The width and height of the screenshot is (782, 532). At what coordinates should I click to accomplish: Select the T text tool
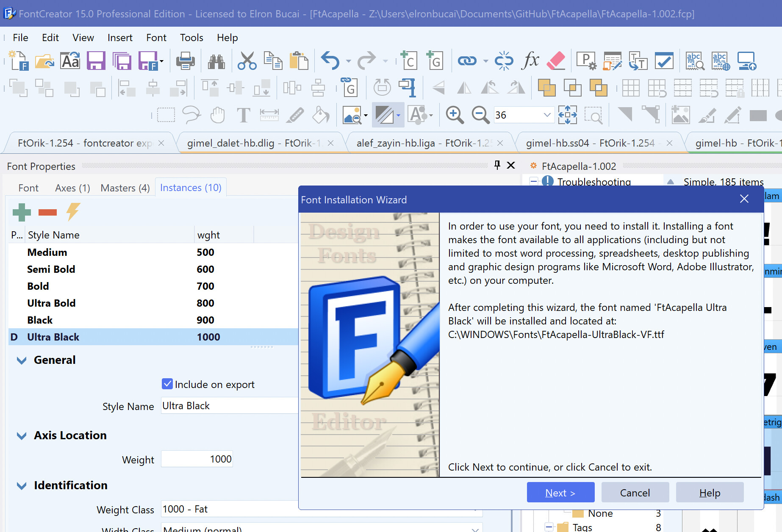[244, 115]
